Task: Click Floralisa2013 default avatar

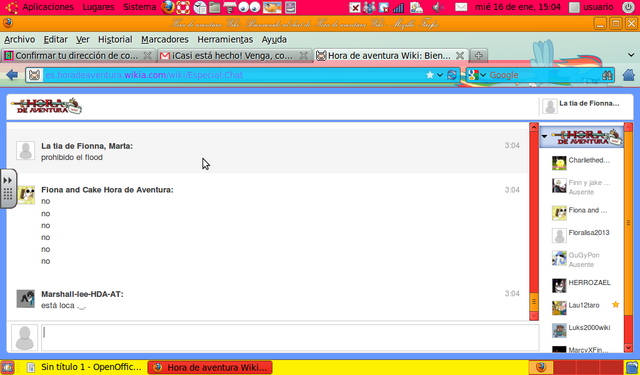Action: pyautogui.click(x=559, y=235)
